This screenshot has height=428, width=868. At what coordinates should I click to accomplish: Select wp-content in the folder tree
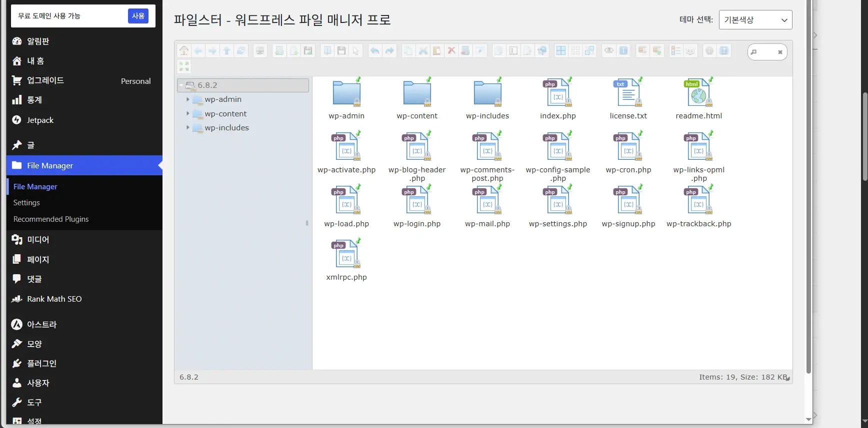225,114
